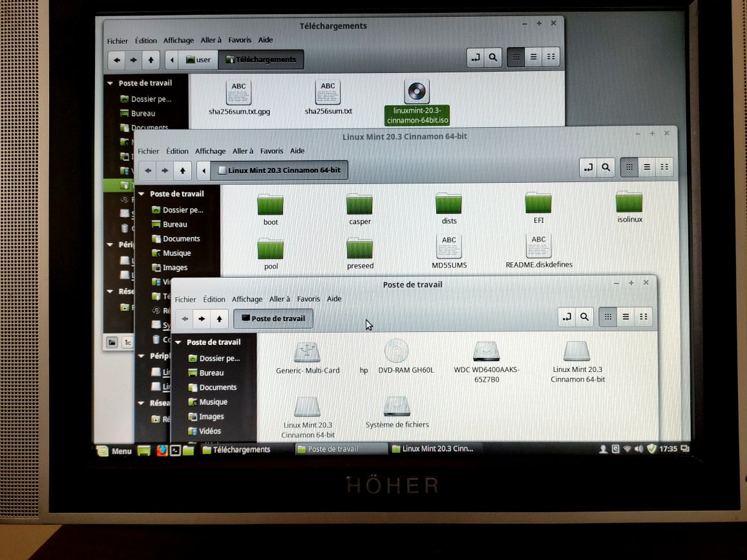Switch to compact view in Linux Mint 20.3 window

[664, 167]
